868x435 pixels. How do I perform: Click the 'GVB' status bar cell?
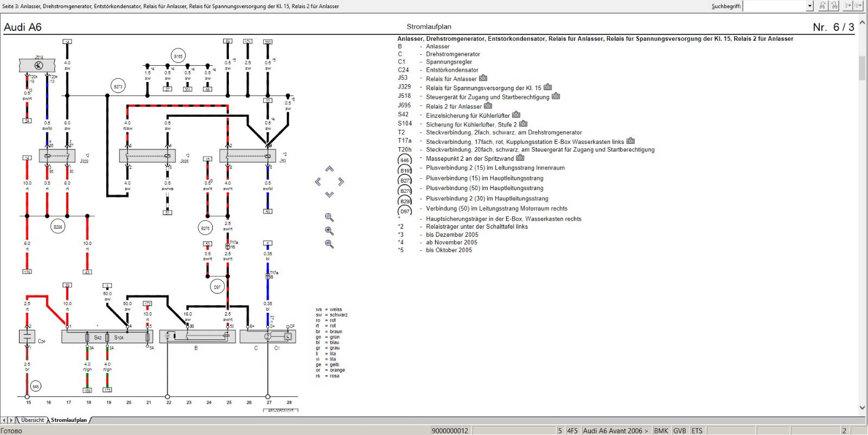tap(680, 431)
